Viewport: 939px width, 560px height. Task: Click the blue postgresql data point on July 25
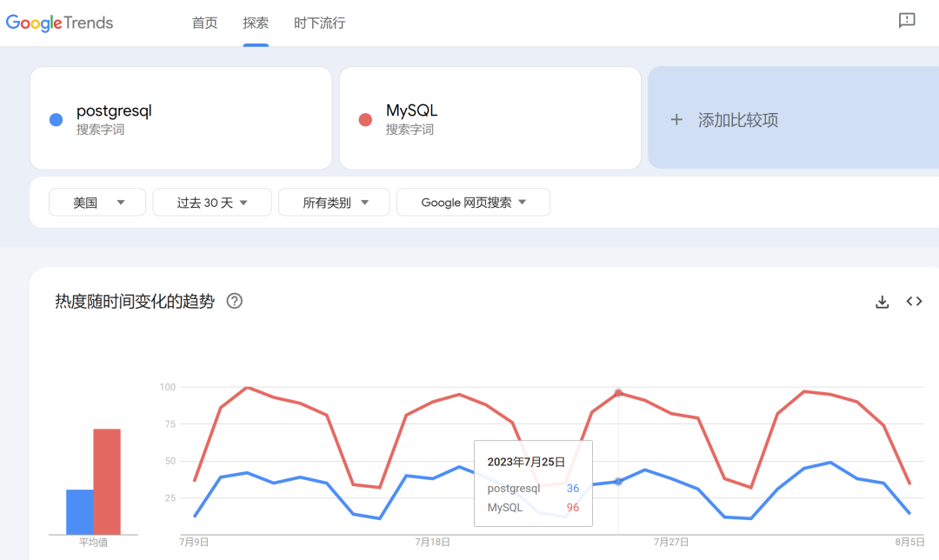[619, 482]
